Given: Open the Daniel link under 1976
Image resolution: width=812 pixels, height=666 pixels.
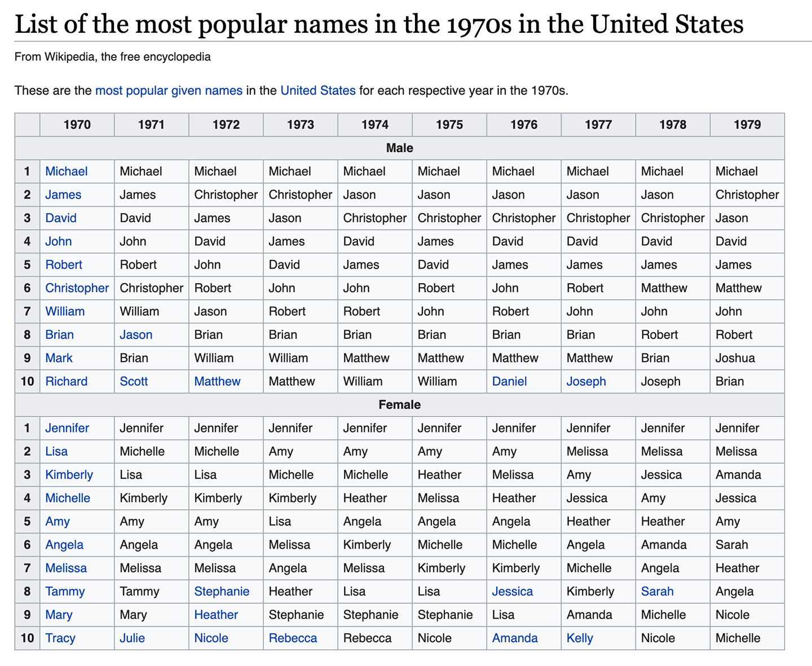Looking at the screenshot, I should click(509, 381).
